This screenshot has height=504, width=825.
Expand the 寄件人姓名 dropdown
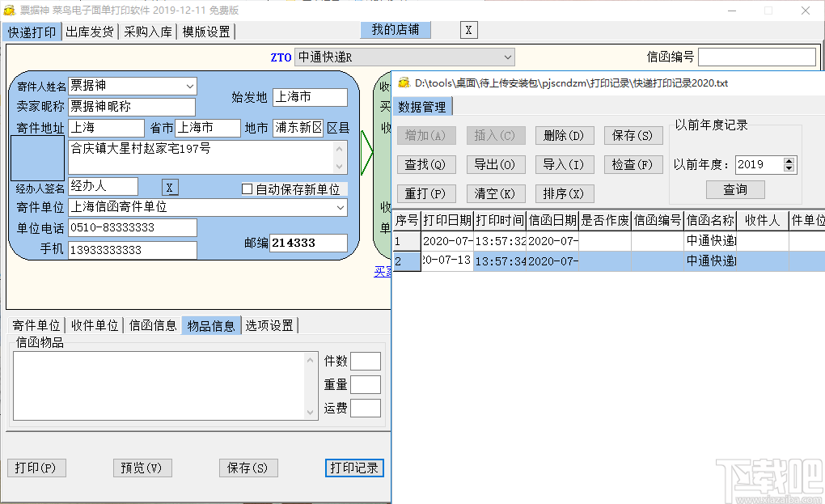coord(190,86)
